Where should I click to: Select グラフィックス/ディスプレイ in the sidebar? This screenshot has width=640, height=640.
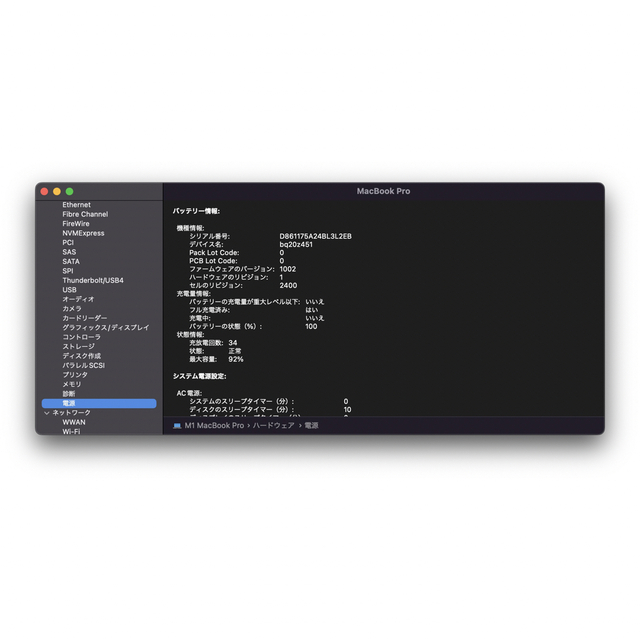pyautogui.click(x=106, y=327)
